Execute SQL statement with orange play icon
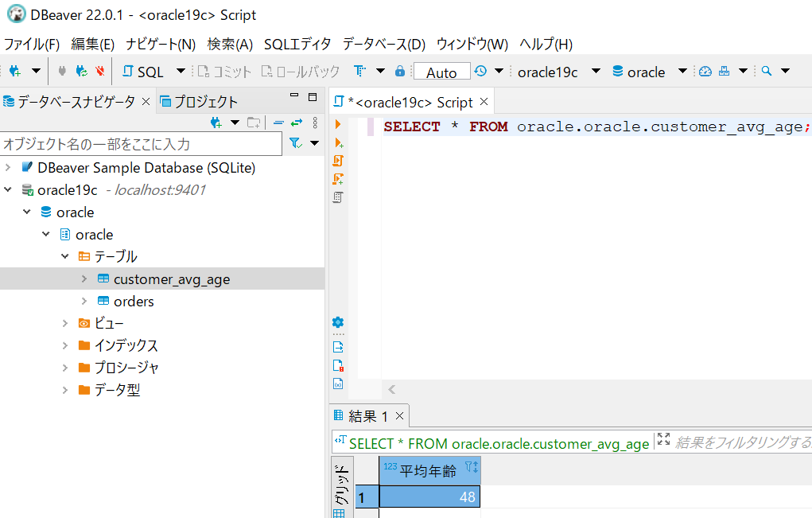 point(338,124)
